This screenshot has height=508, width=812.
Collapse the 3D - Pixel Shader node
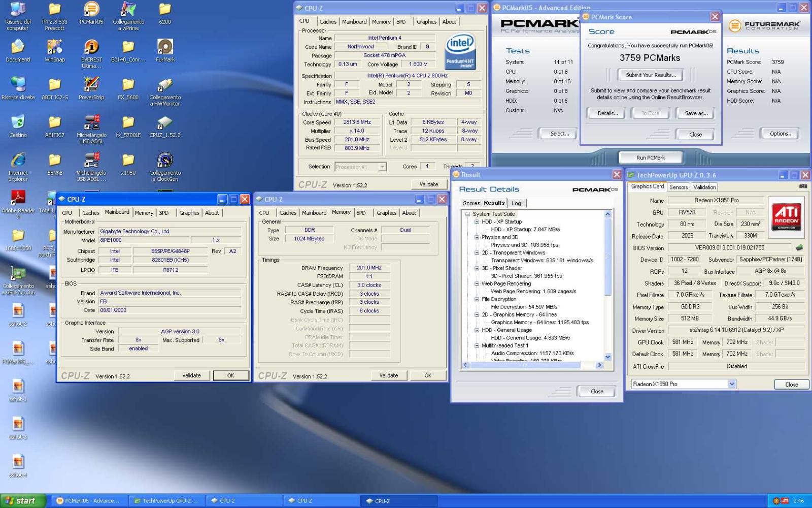(477, 268)
